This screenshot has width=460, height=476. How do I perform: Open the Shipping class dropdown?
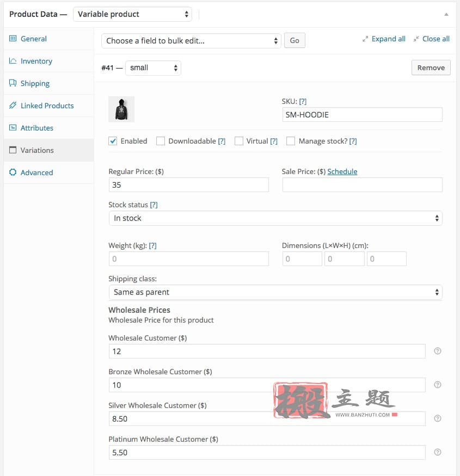click(275, 292)
